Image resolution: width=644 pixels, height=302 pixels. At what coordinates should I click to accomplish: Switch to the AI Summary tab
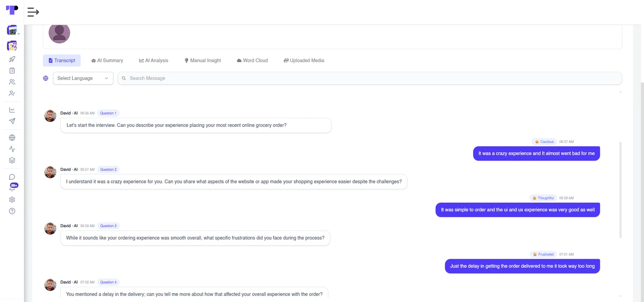[107, 60]
